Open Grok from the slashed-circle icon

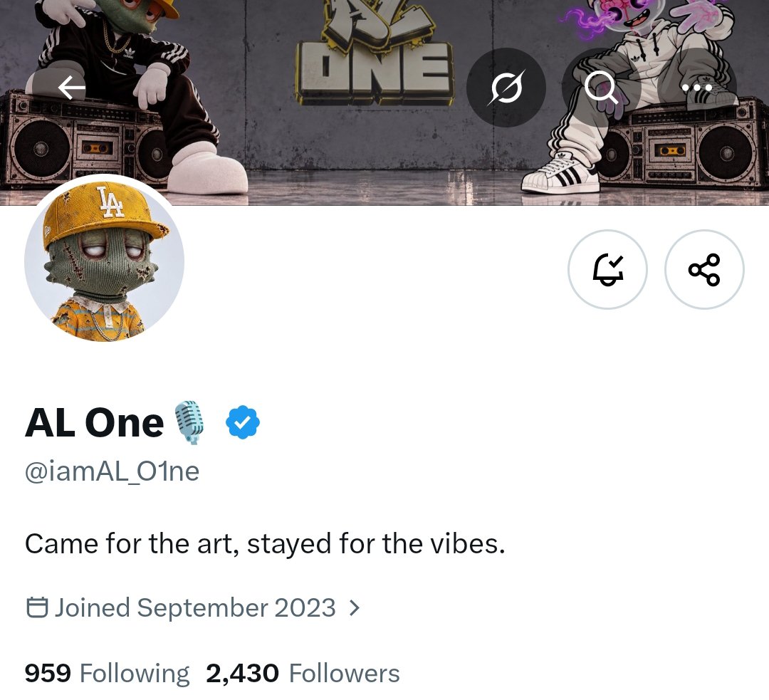tap(506, 88)
